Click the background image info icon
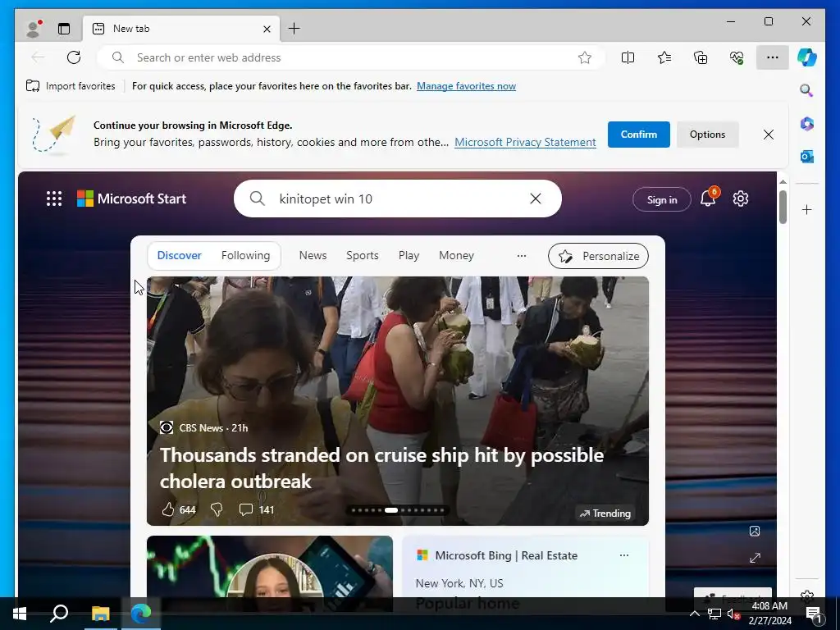Image resolution: width=840 pixels, height=630 pixels. click(755, 531)
